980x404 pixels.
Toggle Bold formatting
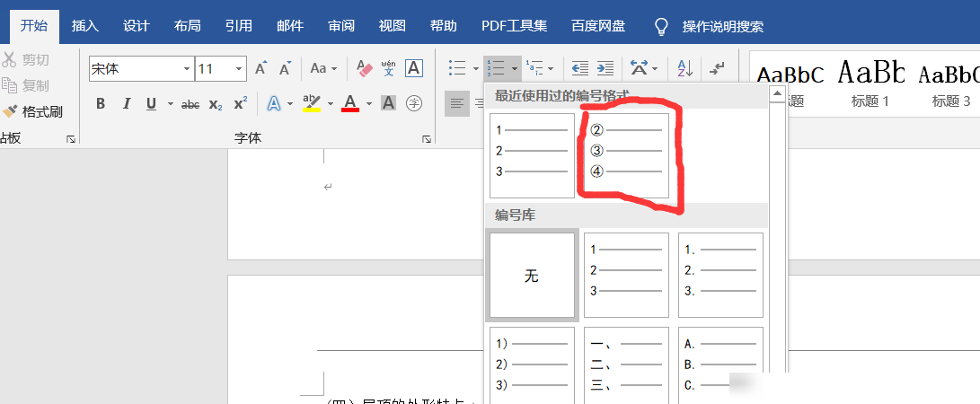tap(101, 103)
